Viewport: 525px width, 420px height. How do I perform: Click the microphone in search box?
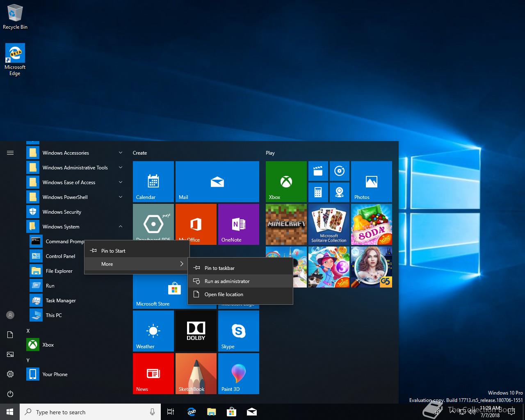[x=152, y=412]
